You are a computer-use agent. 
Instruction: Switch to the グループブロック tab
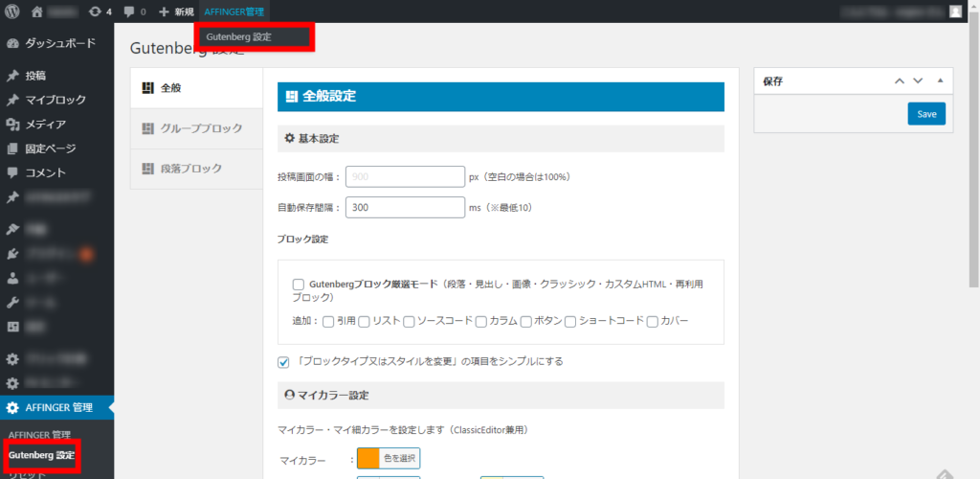[x=197, y=128]
